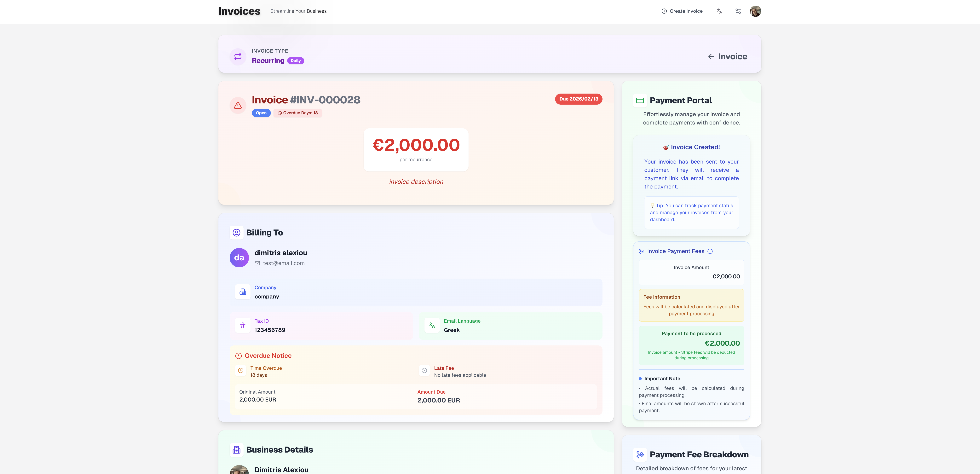Click the back arrow next to Invoice label
This screenshot has height=474, width=980.
tap(711, 56)
